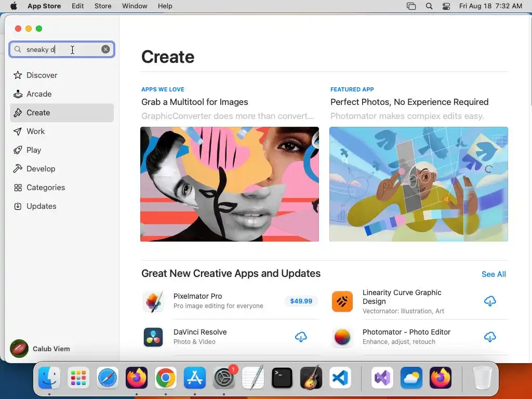Click the Updates download icon

(x=18, y=206)
